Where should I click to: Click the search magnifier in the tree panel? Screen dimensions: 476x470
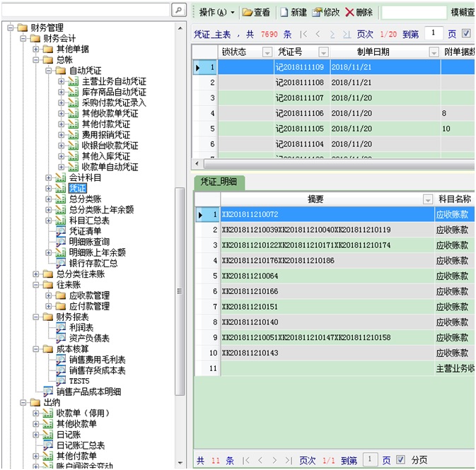click(x=179, y=10)
